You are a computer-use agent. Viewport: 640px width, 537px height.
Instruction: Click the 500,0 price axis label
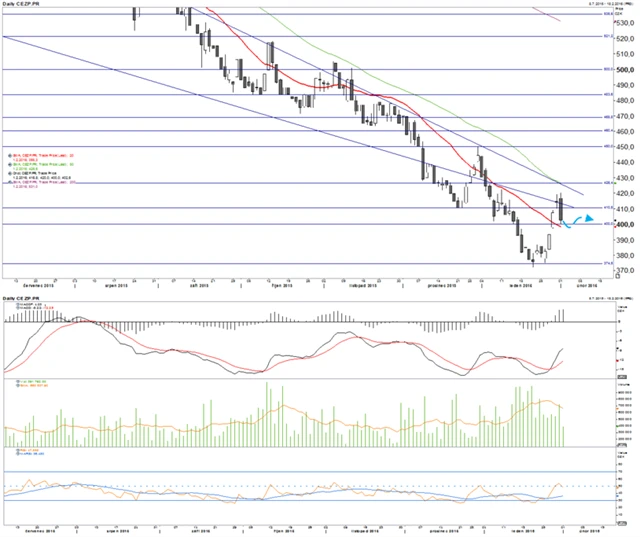point(625,70)
